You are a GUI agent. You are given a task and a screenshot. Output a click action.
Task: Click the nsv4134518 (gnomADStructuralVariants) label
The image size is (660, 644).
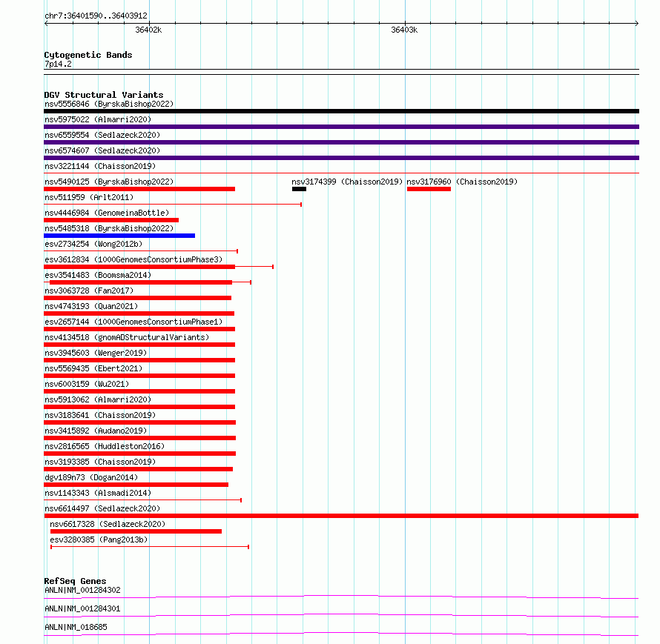[127, 337]
